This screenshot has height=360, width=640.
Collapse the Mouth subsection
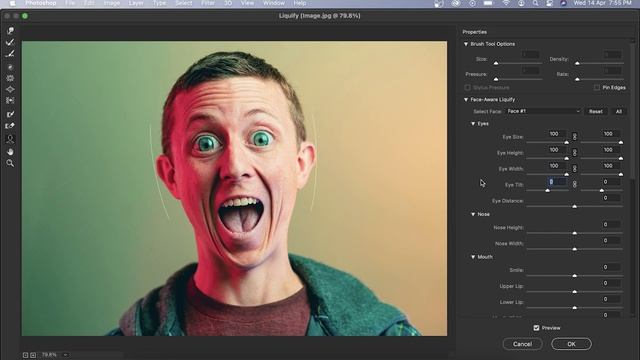pos(473,257)
